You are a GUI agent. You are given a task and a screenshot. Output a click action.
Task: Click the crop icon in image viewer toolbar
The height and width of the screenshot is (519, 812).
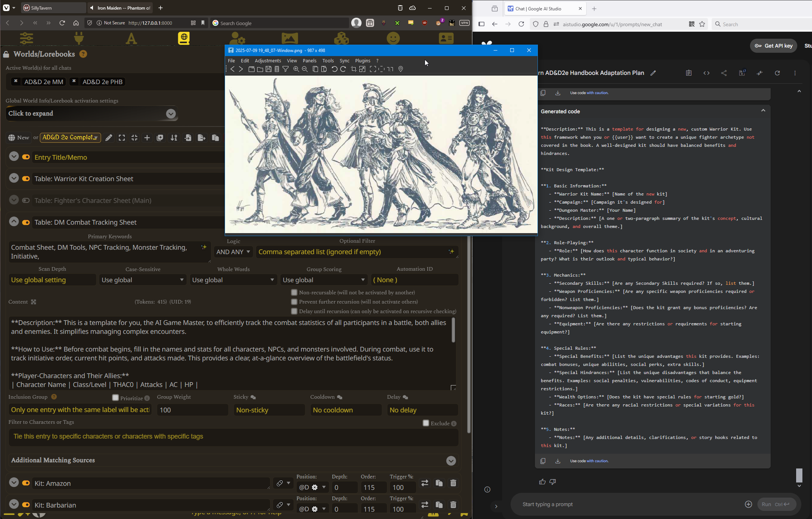[353, 69]
